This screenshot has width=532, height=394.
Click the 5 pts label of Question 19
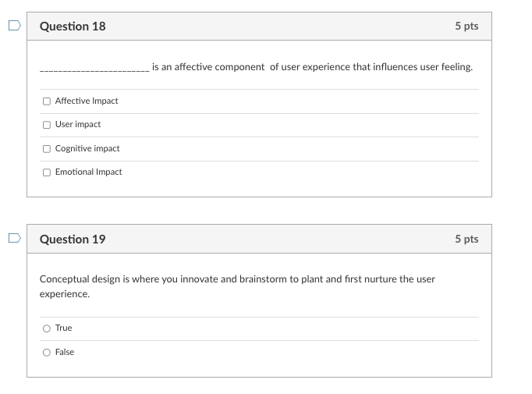466,240
